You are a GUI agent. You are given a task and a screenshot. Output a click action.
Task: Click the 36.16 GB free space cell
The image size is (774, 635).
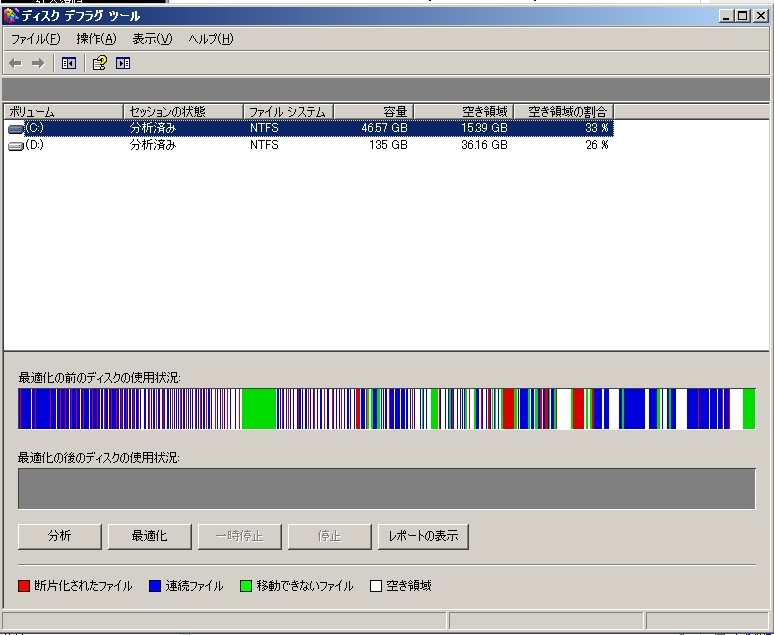click(484, 145)
